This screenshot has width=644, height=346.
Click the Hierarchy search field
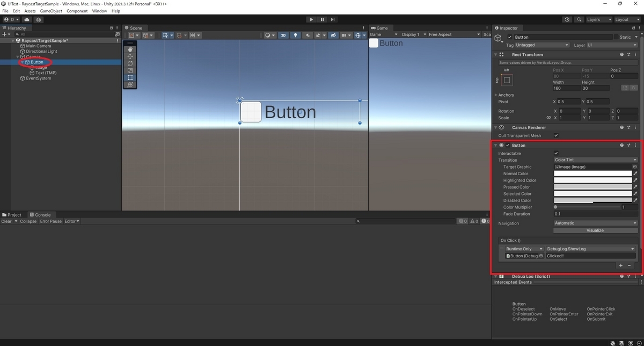64,34
